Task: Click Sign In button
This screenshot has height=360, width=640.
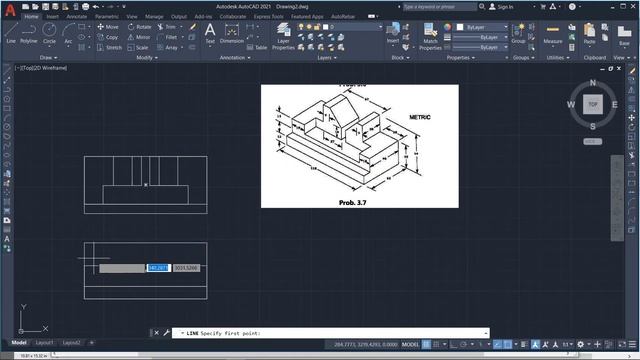Action: (x=501, y=7)
